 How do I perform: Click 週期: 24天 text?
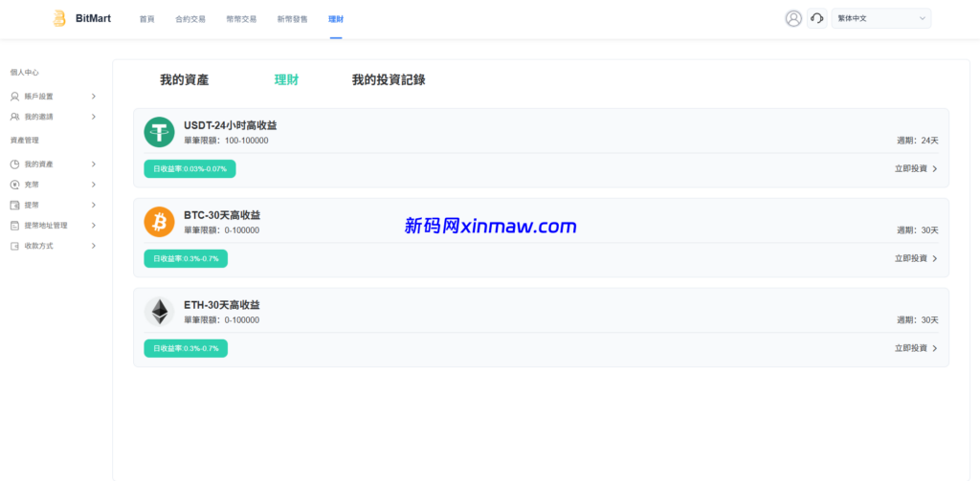[918, 141]
